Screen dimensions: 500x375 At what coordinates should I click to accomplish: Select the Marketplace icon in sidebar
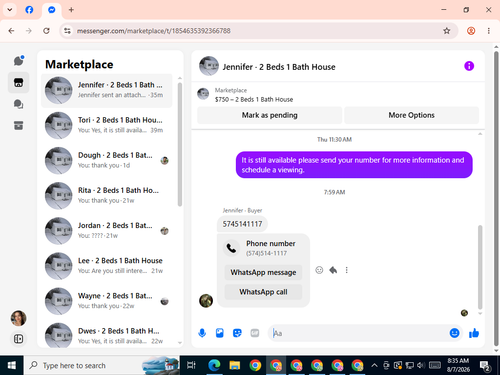(19, 82)
